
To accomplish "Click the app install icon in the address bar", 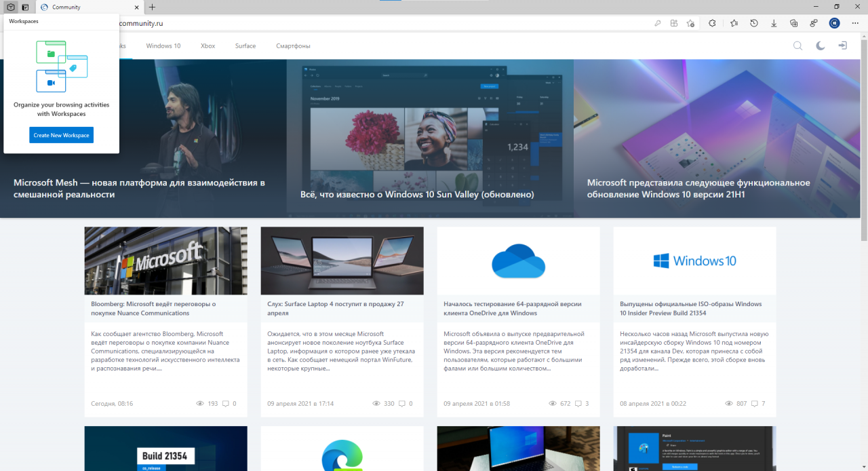I will (x=674, y=23).
